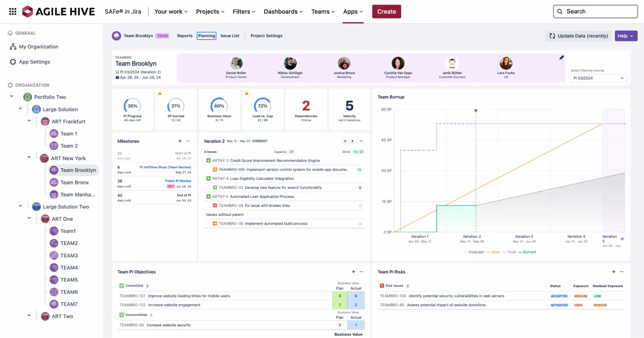
Task: Click the Agile Hive logo
Action: (x=58, y=12)
